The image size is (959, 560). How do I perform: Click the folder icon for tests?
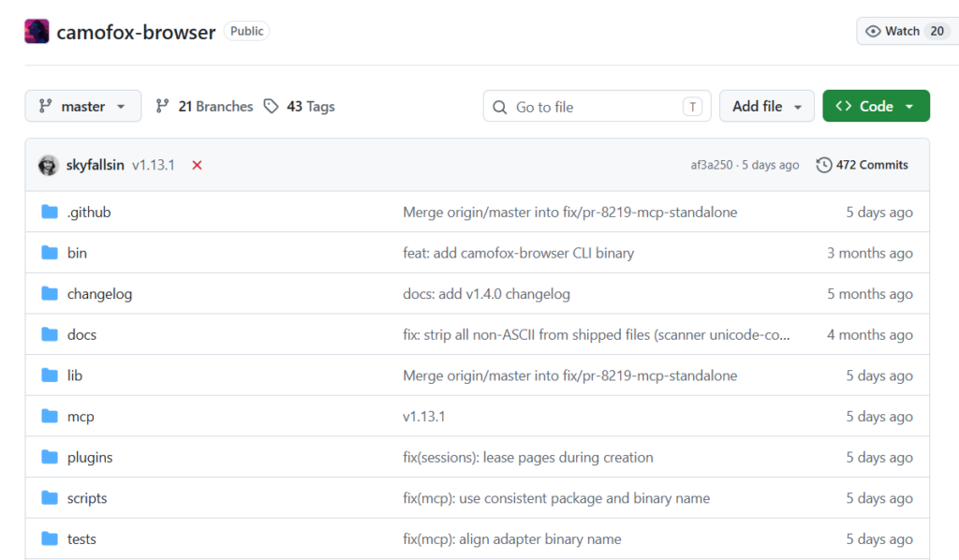point(50,538)
